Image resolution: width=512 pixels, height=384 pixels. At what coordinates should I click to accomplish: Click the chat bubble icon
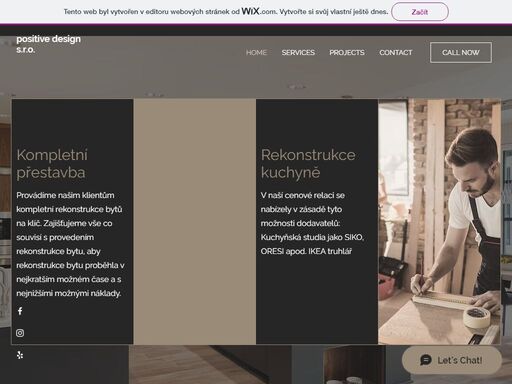(x=426, y=360)
